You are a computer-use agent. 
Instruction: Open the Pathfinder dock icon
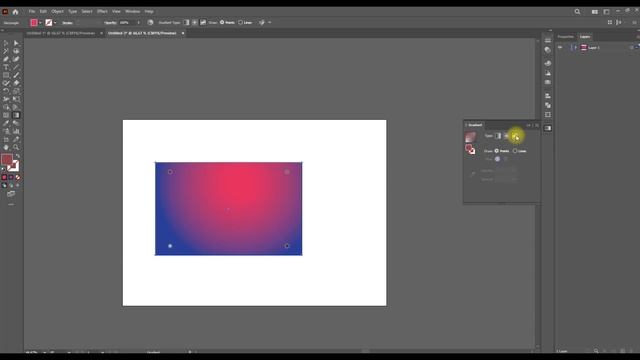point(548,105)
